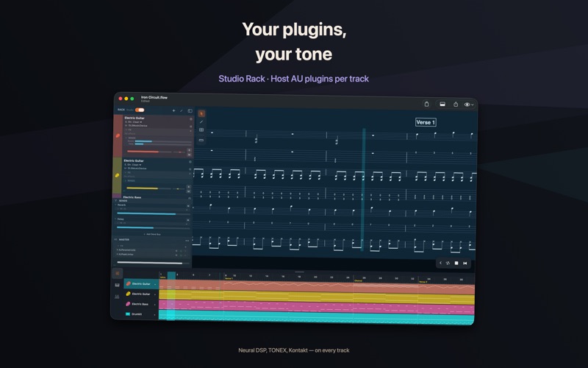Select the Drumkit timeline track
Viewport: 588px width, 368px height.
[x=140, y=314]
